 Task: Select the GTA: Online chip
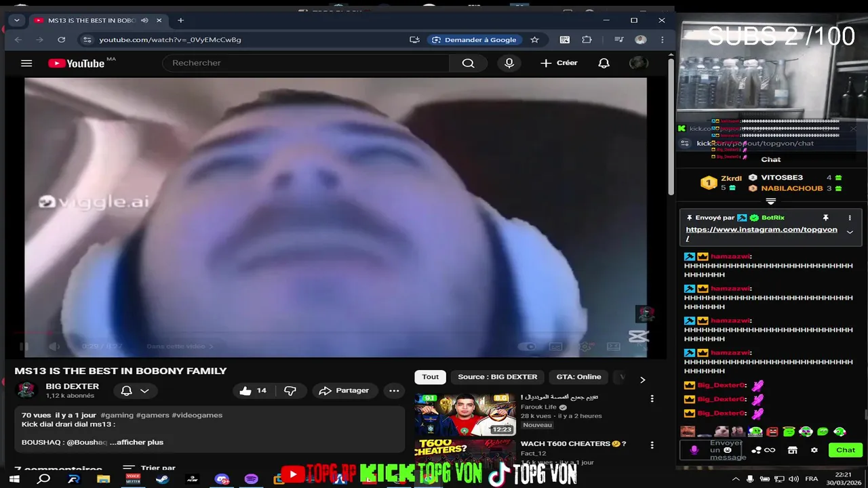point(578,377)
